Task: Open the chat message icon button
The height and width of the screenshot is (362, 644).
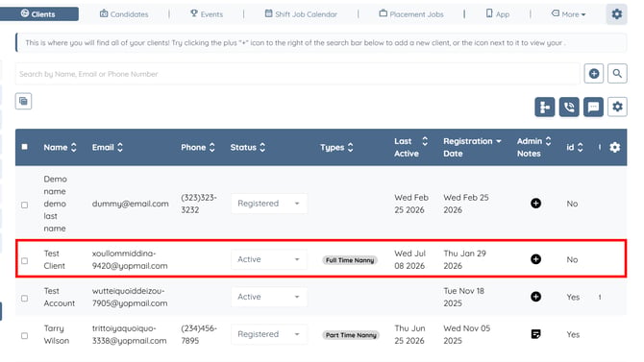Action: 593,108
